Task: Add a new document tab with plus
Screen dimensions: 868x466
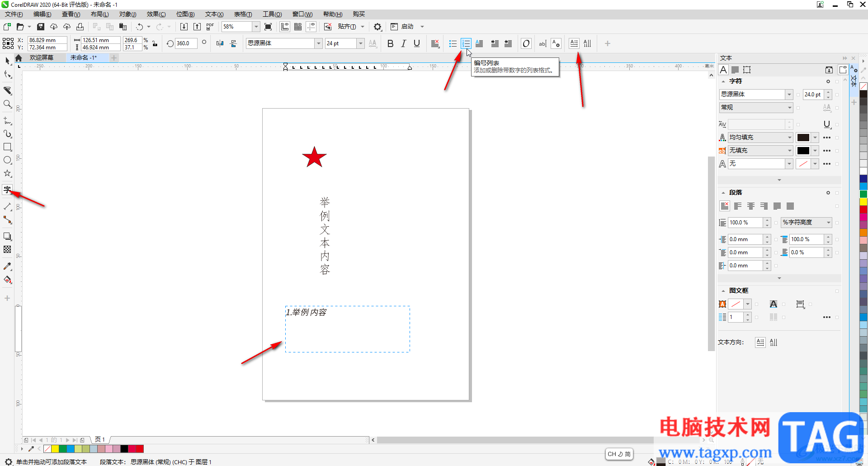Action: (x=114, y=58)
